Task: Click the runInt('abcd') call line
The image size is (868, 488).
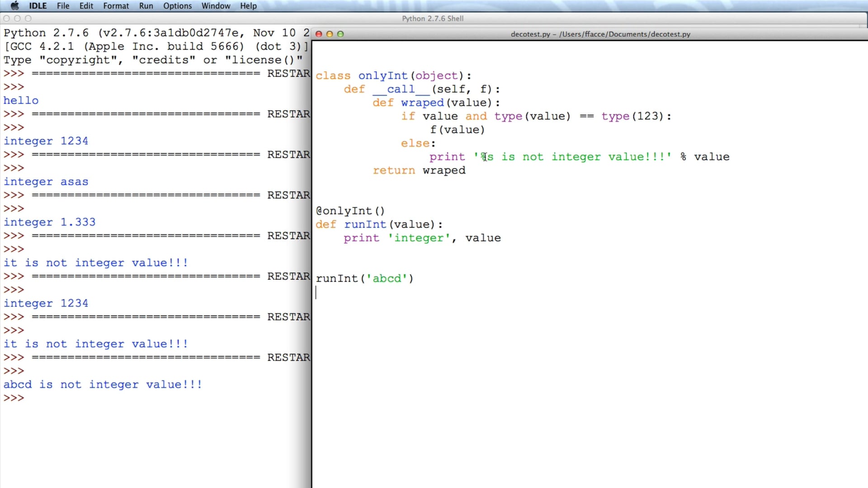Action: (365, 279)
